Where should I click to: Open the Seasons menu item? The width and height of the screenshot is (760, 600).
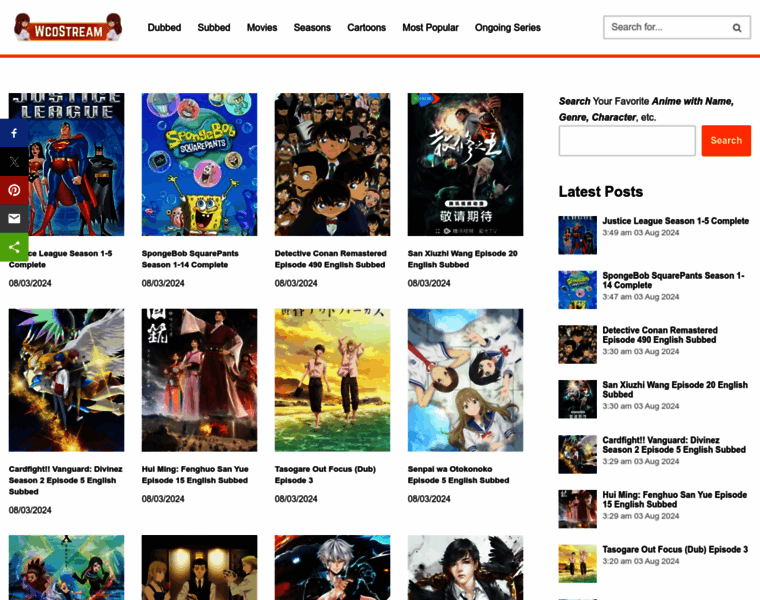pyautogui.click(x=312, y=28)
